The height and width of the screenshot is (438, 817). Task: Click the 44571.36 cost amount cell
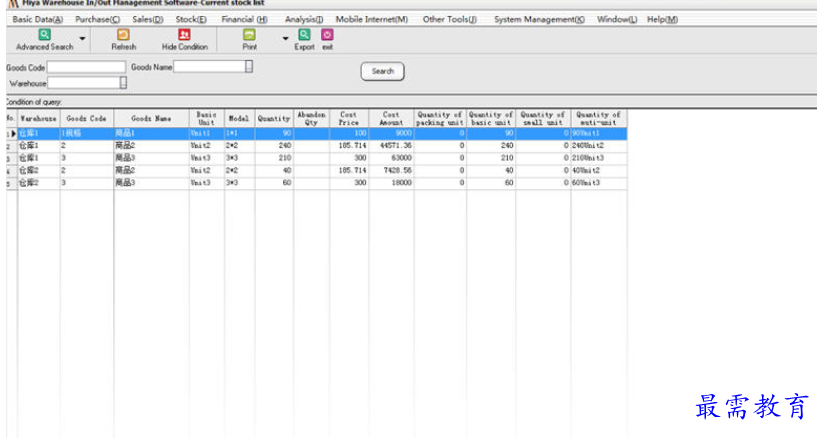coord(391,145)
